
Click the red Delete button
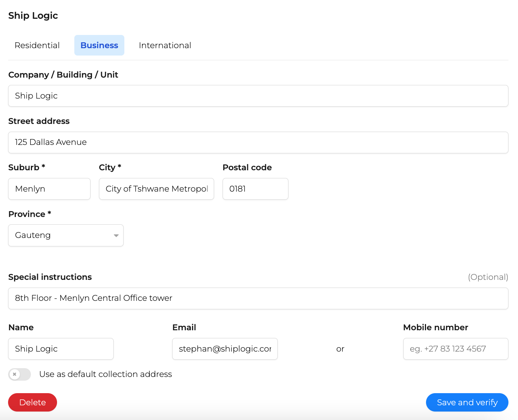click(32, 402)
